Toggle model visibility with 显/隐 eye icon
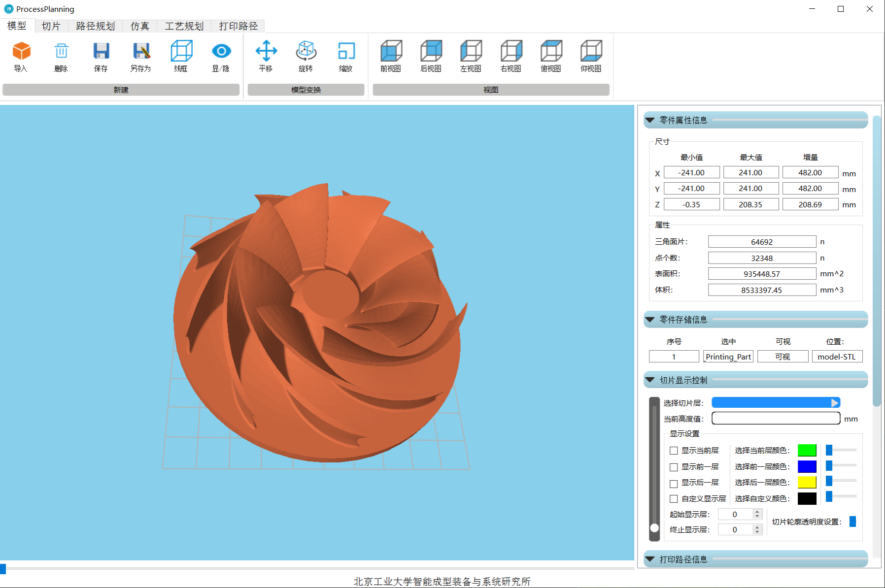This screenshot has width=885, height=588. 221,52
